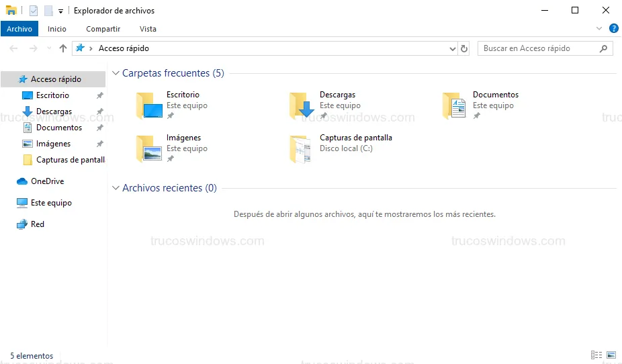Select OneDrive in the navigation pane
The width and height of the screenshot is (622, 364).
47,181
